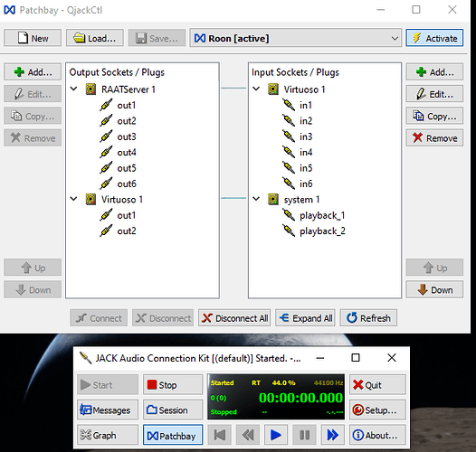Select RAATServer out4 plug

[127, 152]
